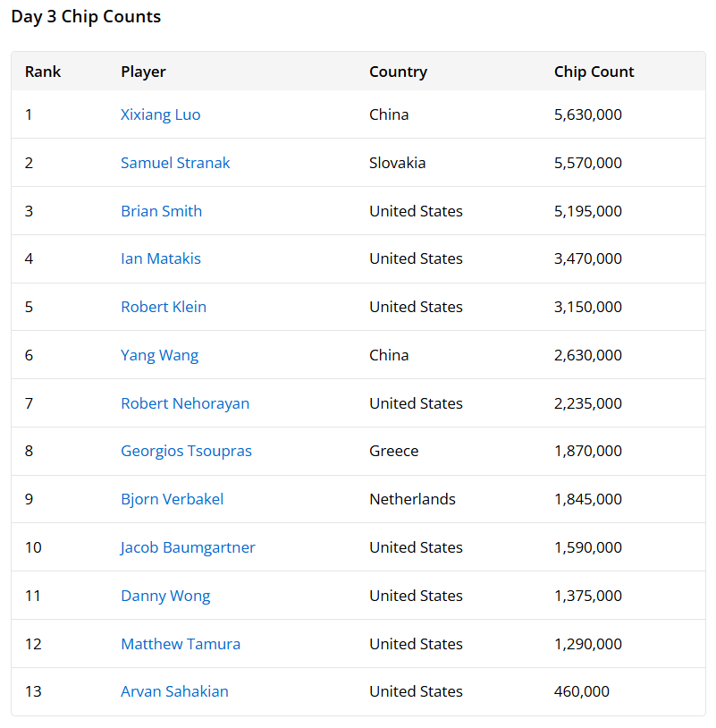Open Yang Wang player page

160,355
